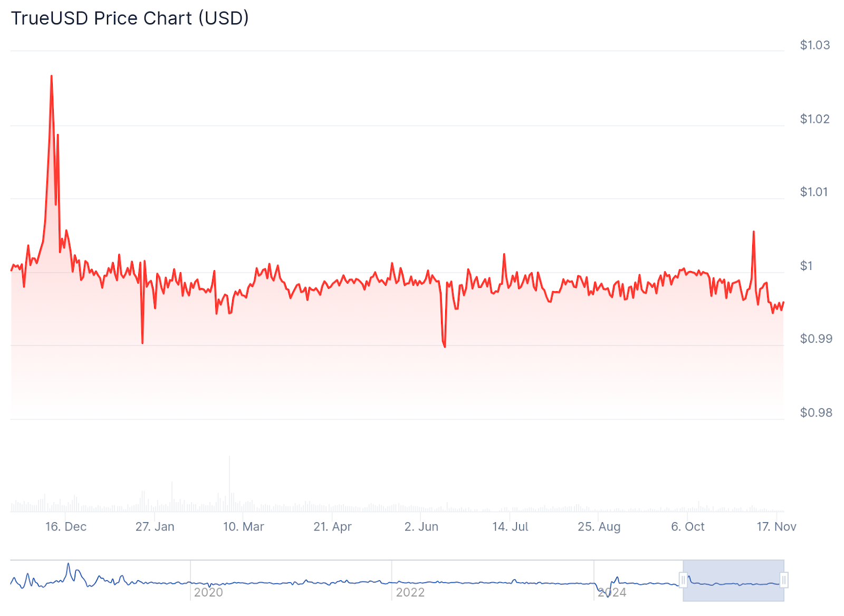Click the 2022 marker in the navigator
The height and width of the screenshot is (616, 844).
tap(410, 592)
